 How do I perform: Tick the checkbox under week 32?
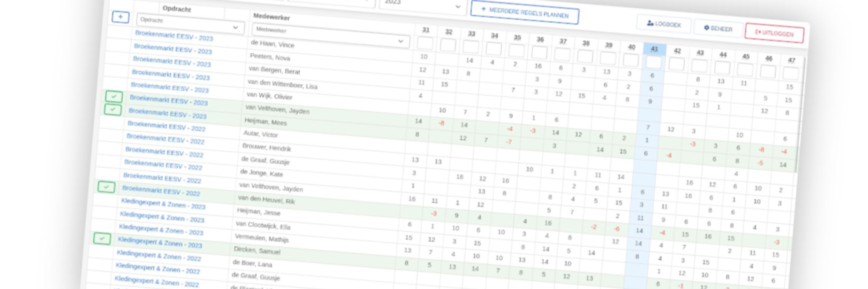click(x=448, y=45)
